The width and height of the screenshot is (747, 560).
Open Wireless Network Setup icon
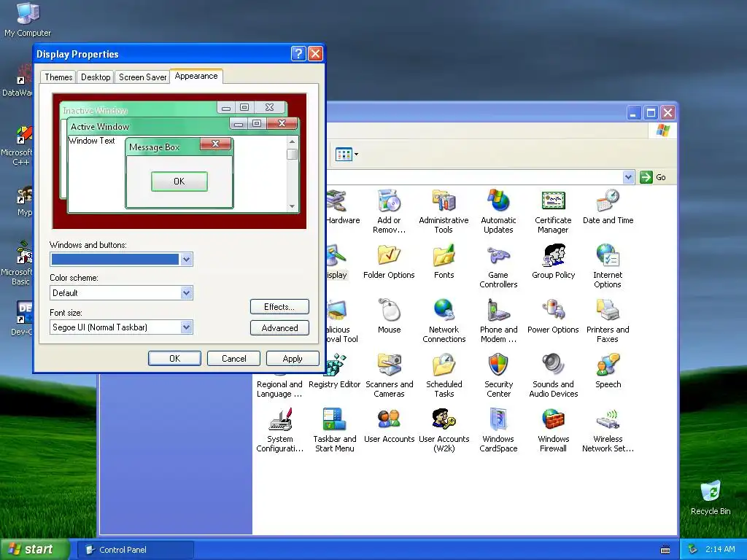coord(608,430)
